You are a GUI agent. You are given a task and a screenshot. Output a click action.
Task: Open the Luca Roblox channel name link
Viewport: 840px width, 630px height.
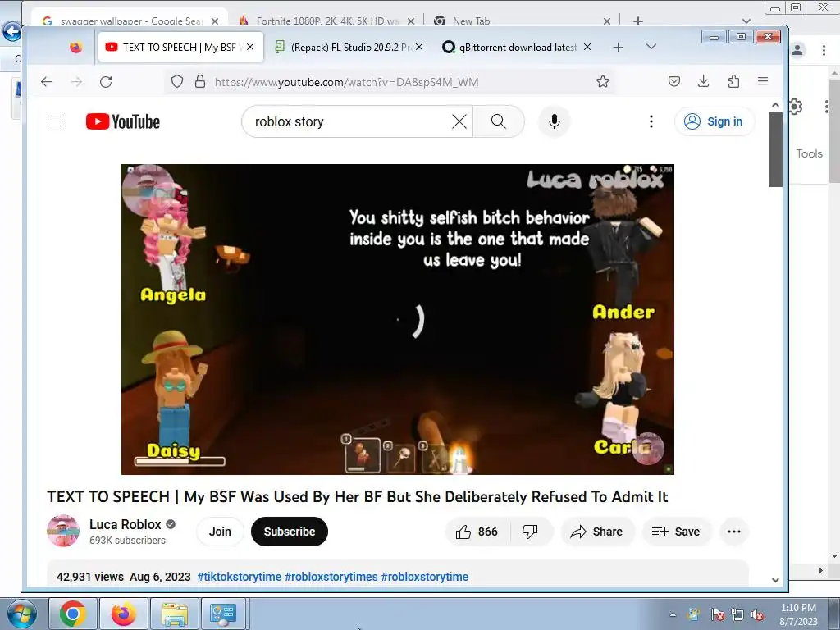(126, 524)
